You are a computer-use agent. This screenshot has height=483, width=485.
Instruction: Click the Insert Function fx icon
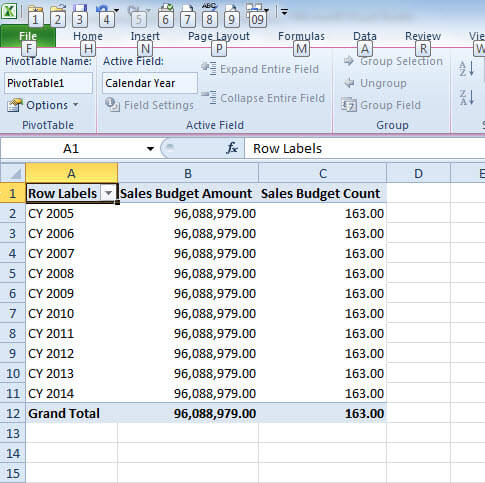click(232, 148)
